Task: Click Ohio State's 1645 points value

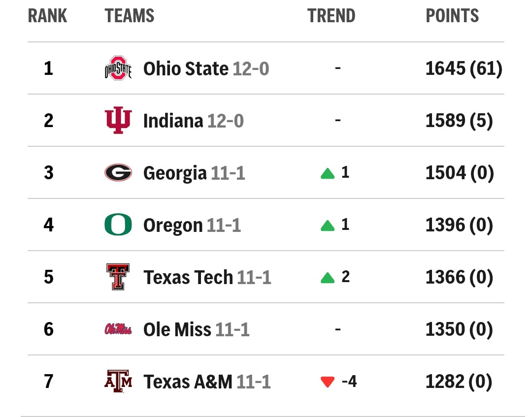Action: tap(445, 69)
